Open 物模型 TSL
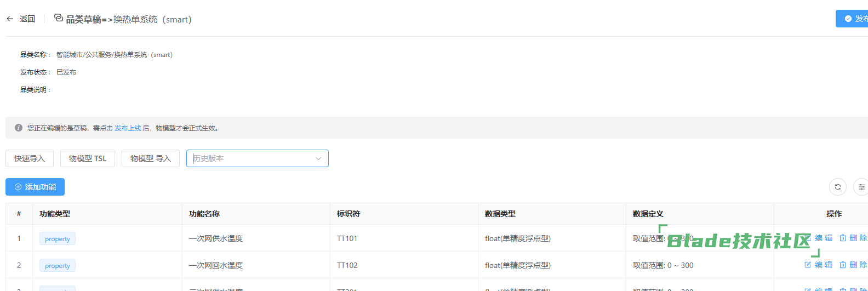 tap(88, 158)
